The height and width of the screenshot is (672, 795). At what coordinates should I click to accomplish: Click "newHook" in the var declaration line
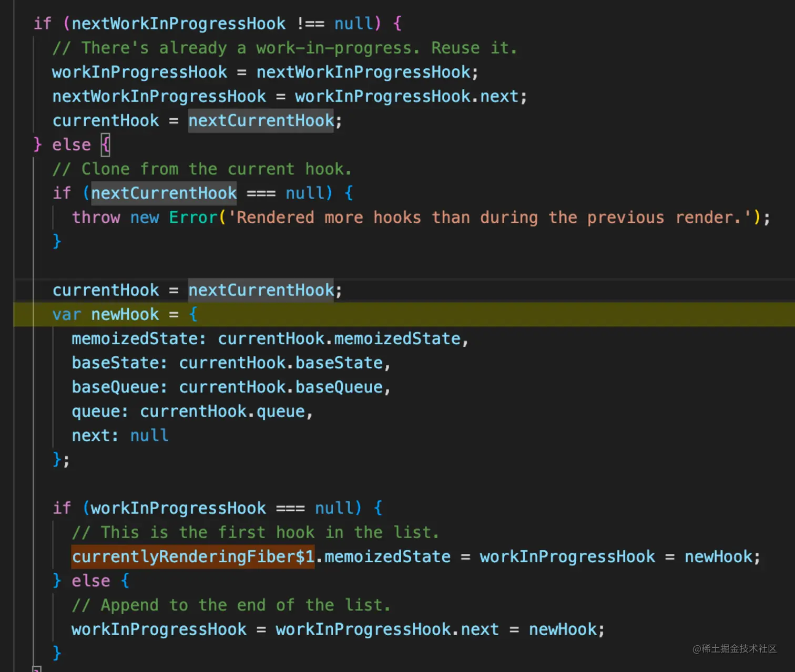coord(125,314)
